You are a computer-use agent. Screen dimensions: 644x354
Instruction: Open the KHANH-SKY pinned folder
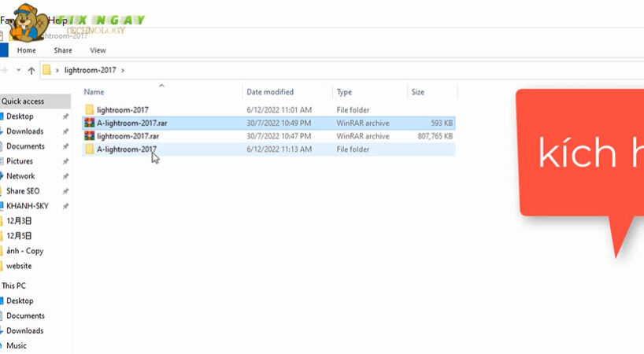[x=27, y=206]
